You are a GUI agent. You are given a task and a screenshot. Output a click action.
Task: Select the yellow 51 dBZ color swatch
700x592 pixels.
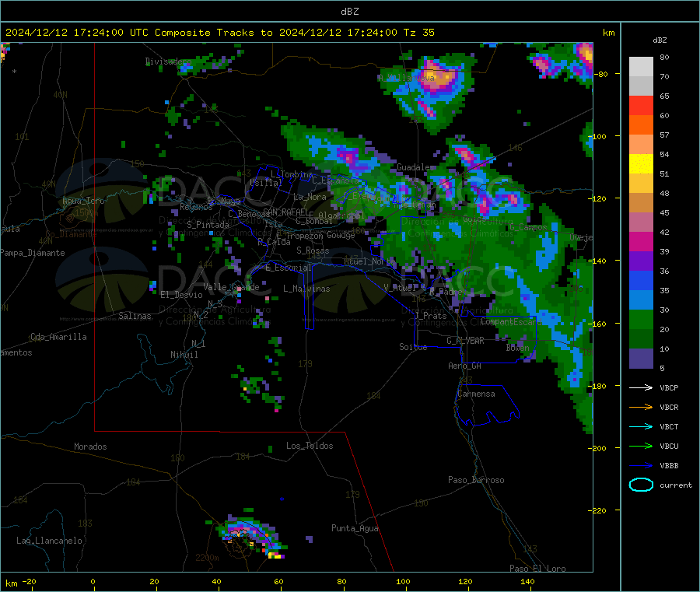tap(641, 164)
